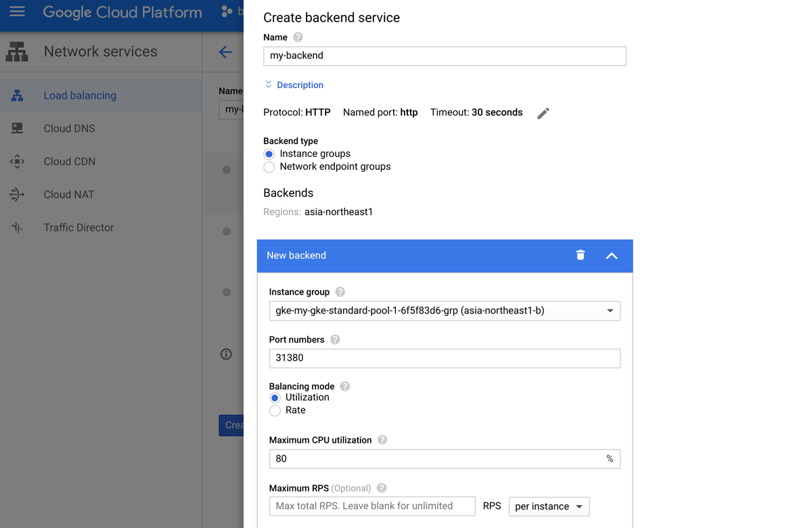Click the Load balancing sidebar icon
This screenshot has width=812, height=528.
pyautogui.click(x=18, y=95)
